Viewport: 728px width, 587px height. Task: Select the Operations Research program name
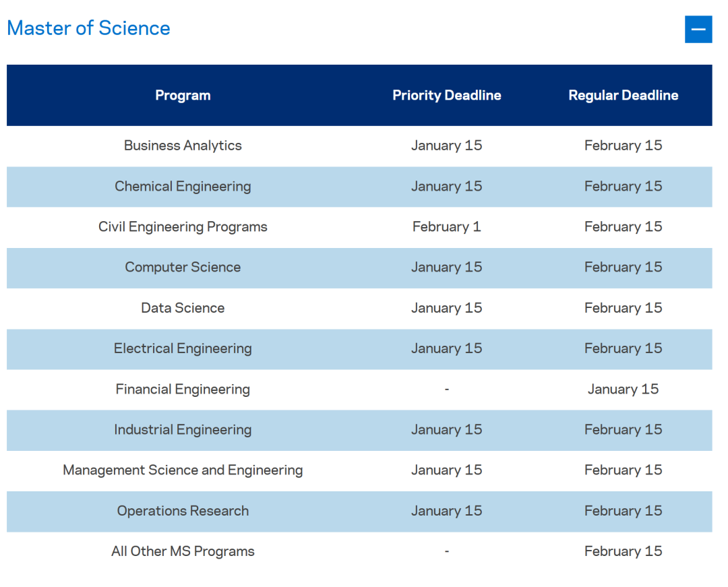(183, 511)
